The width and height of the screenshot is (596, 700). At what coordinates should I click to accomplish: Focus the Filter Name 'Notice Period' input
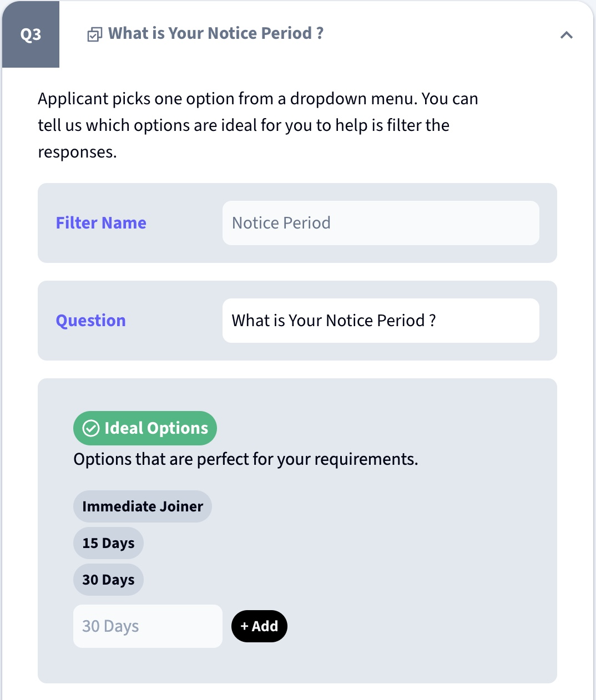[381, 223]
